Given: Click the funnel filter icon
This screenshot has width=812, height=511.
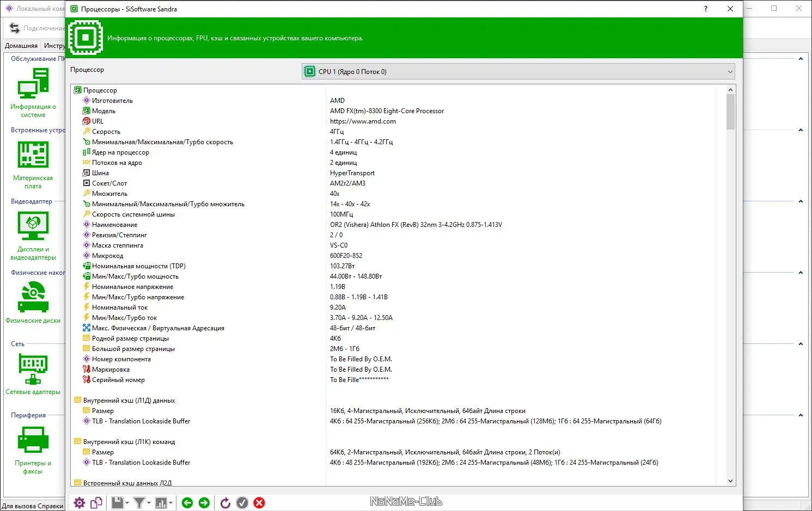Looking at the screenshot, I should pos(139,503).
